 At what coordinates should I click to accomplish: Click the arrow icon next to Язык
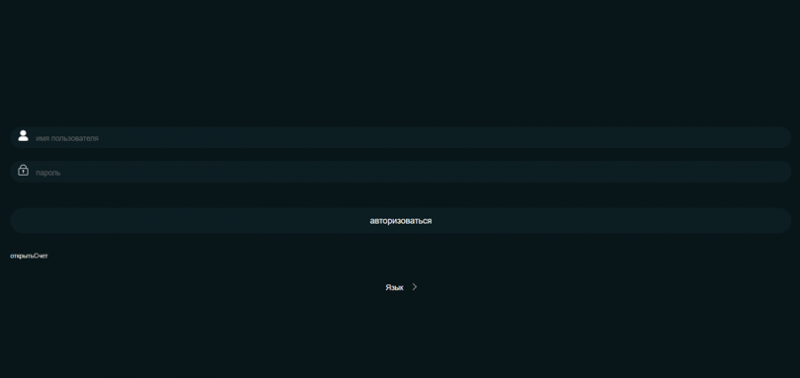point(414,287)
